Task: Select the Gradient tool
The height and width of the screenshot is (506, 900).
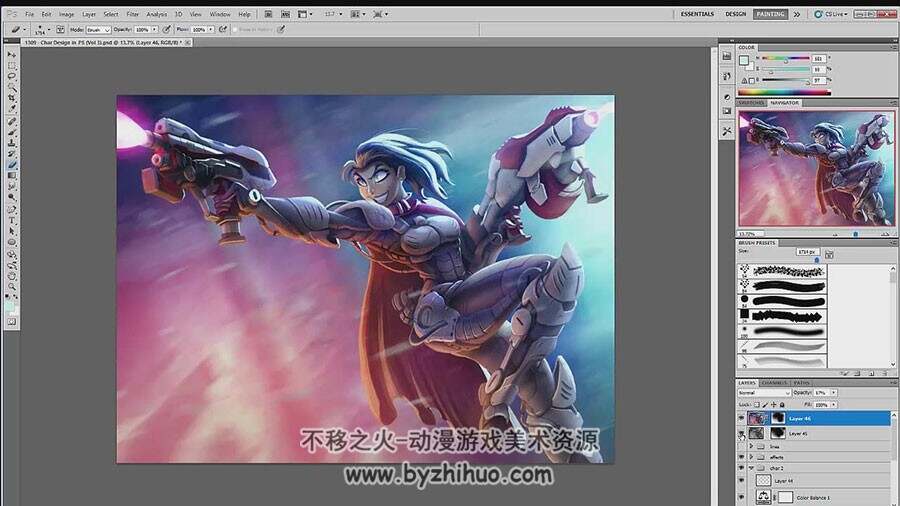Action: click(x=11, y=176)
